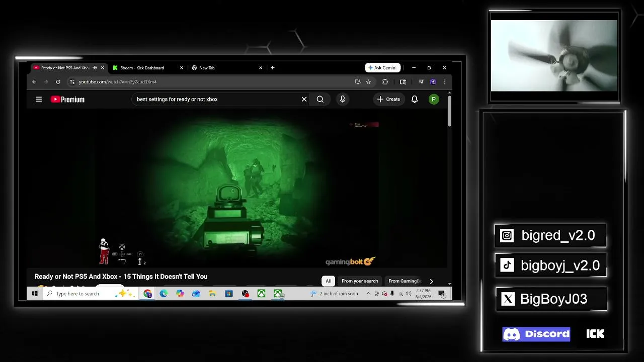This screenshot has height=362, width=644.
Task: Close the New Tab tab
Action: [x=261, y=68]
